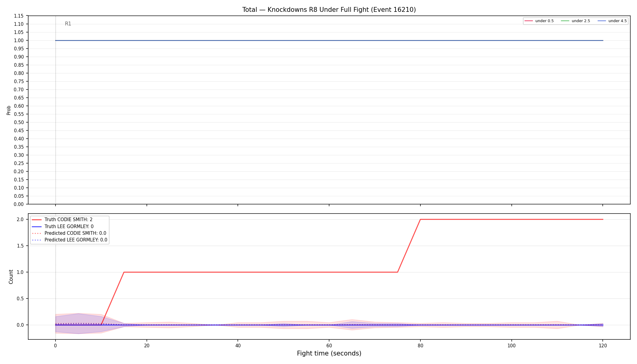Screen dimensions: 637x364
Task: Click the R1 round marker label
Action: click(x=68, y=24)
